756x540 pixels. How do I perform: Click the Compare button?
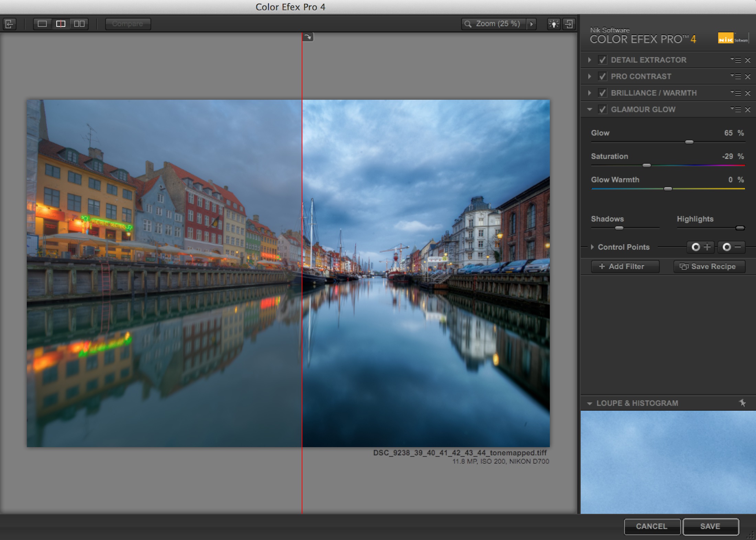128,24
